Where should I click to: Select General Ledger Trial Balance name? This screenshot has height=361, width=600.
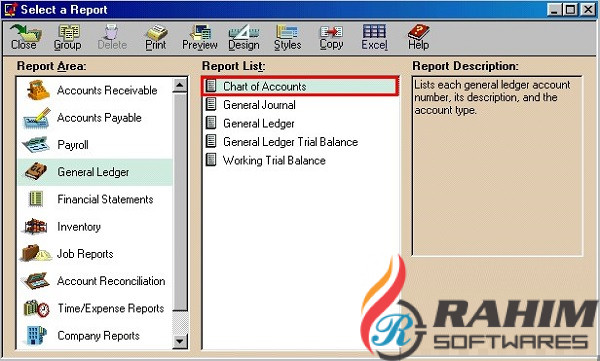point(290,142)
